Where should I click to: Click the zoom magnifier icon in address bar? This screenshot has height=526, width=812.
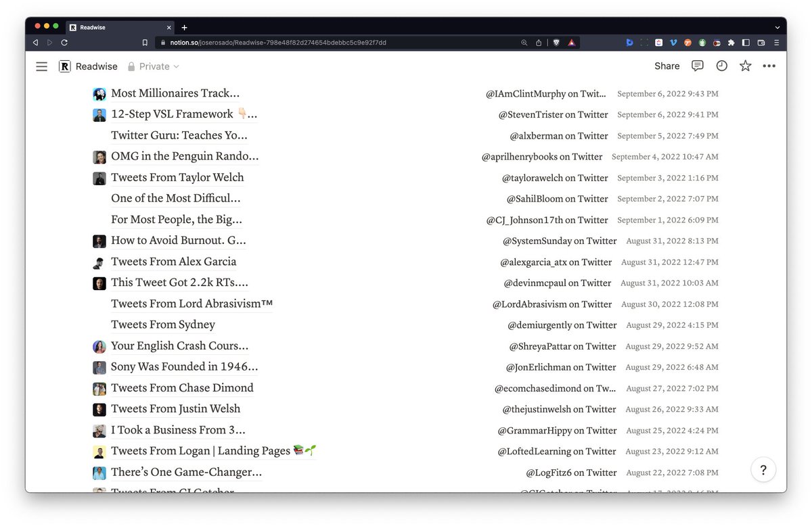pos(524,43)
